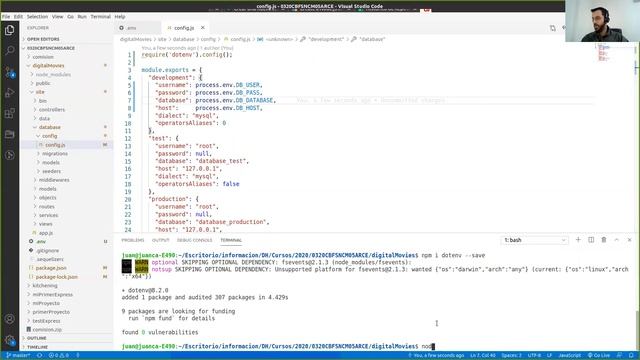Open notifications bell in status bar
This screenshot has height=360, width=640.
(x=631, y=356)
